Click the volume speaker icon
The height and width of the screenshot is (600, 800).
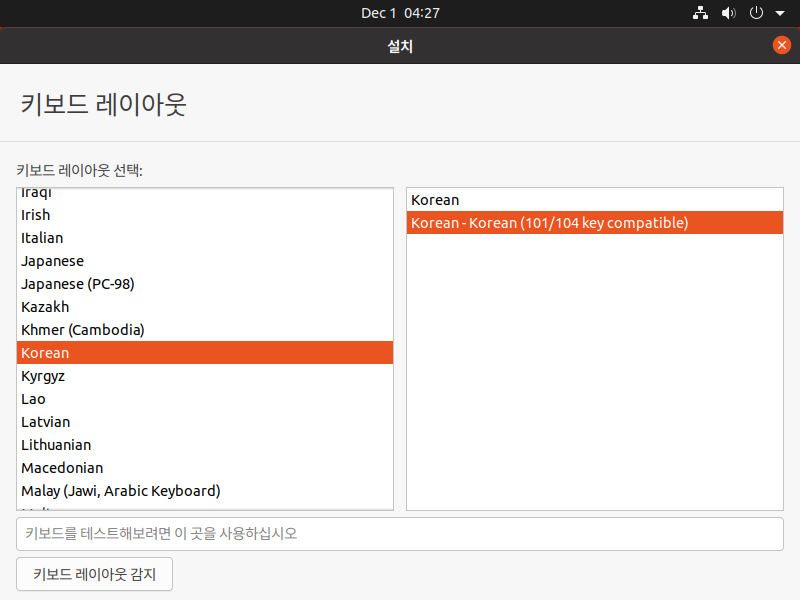[x=729, y=13]
